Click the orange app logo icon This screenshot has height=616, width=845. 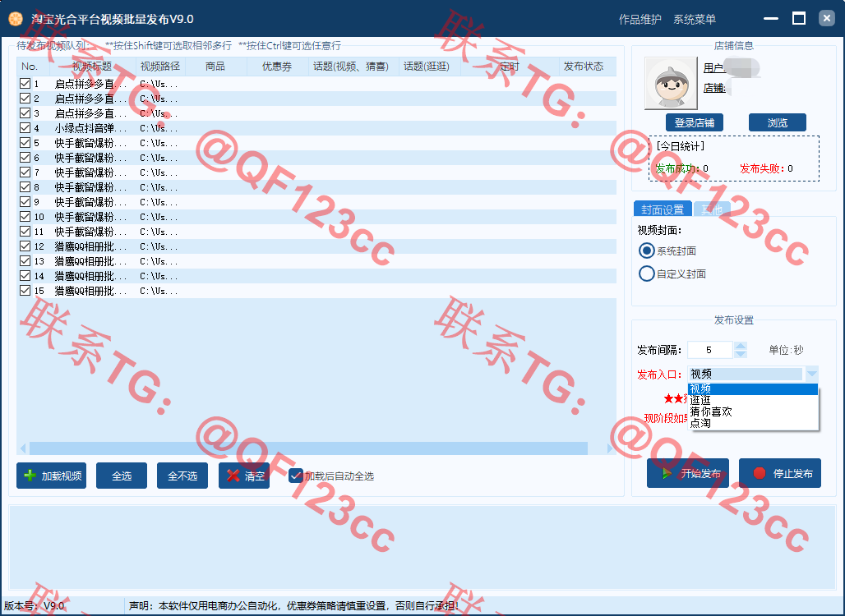(x=16, y=20)
